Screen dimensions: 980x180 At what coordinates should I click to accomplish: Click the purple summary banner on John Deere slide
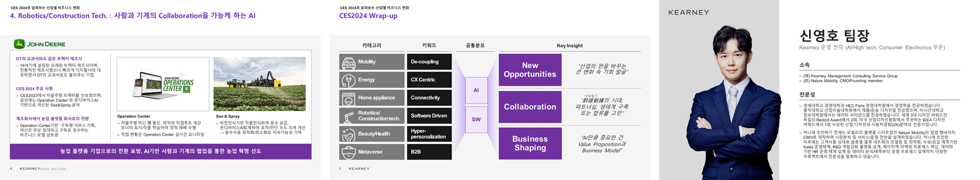pos(161,151)
